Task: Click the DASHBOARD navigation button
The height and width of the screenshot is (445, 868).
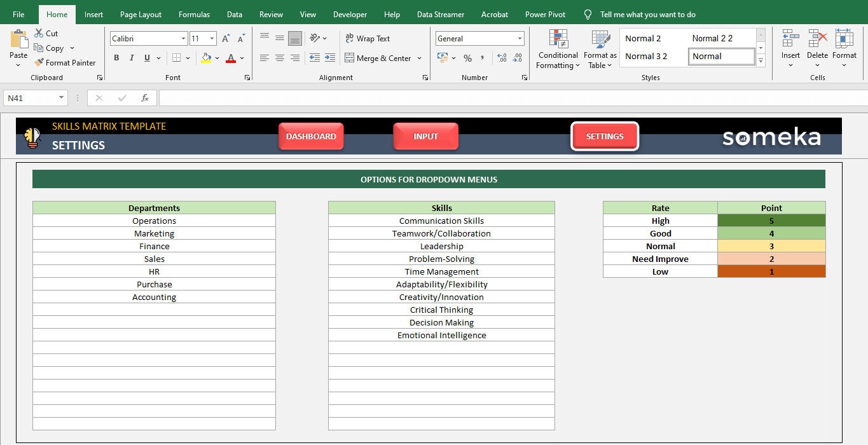Action: (x=311, y=135)
